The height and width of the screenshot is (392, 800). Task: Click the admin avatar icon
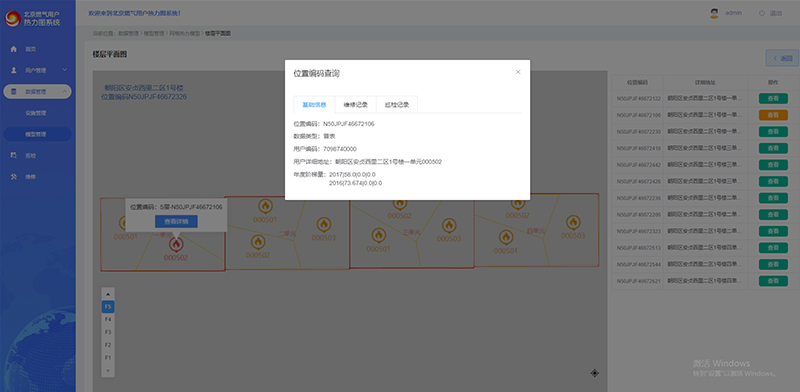714,13
